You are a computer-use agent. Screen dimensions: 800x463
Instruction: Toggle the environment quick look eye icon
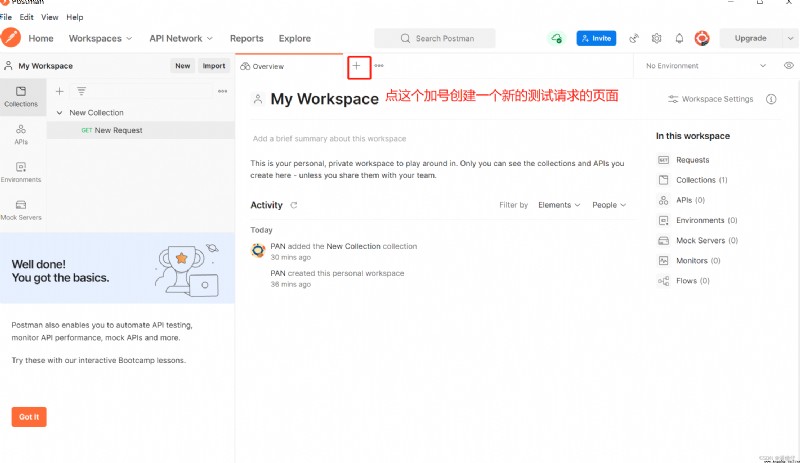788,66
